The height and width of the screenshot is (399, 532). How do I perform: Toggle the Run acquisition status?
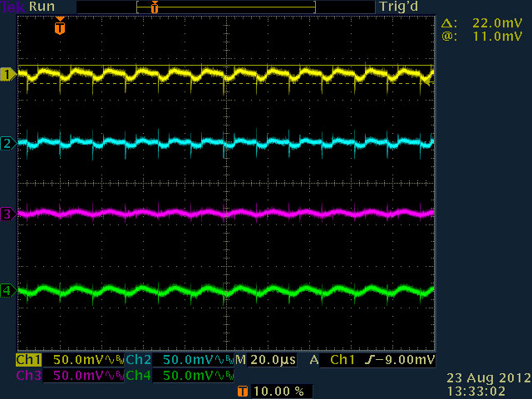[x=42, y=7]
